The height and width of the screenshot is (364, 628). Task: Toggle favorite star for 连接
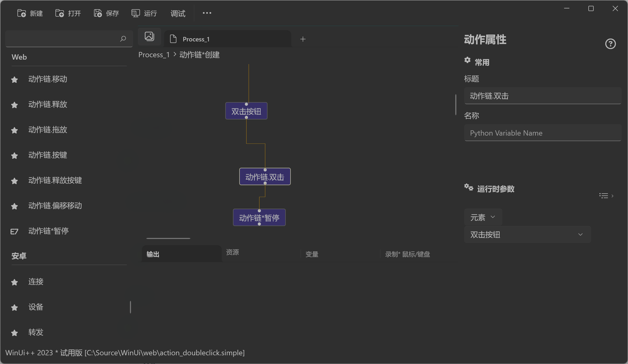(15, 282)
